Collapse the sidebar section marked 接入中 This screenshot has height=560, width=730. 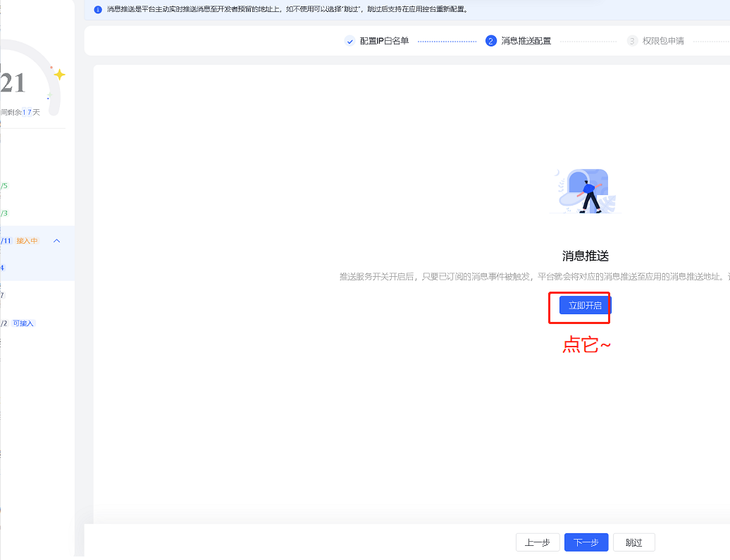(57, 241)
